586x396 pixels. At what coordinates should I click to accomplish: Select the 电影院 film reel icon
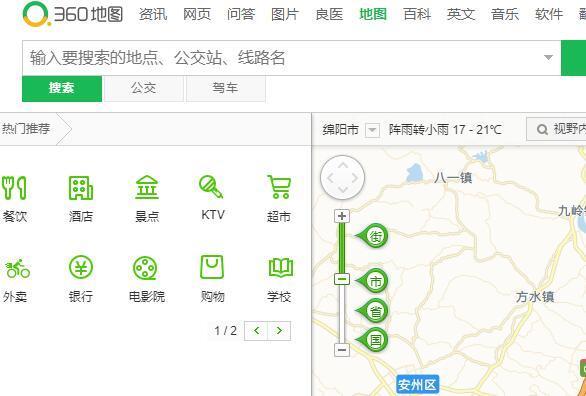[145, 268]
